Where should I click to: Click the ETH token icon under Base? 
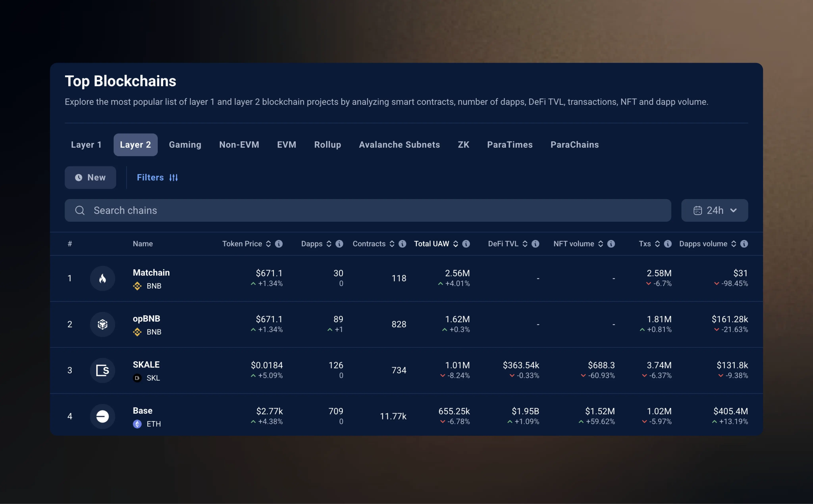tap(137, 424)
